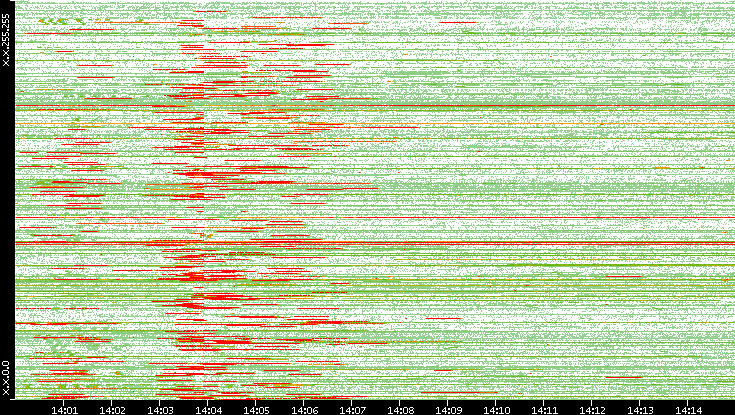Select the 14:13 time axis label

640,410
